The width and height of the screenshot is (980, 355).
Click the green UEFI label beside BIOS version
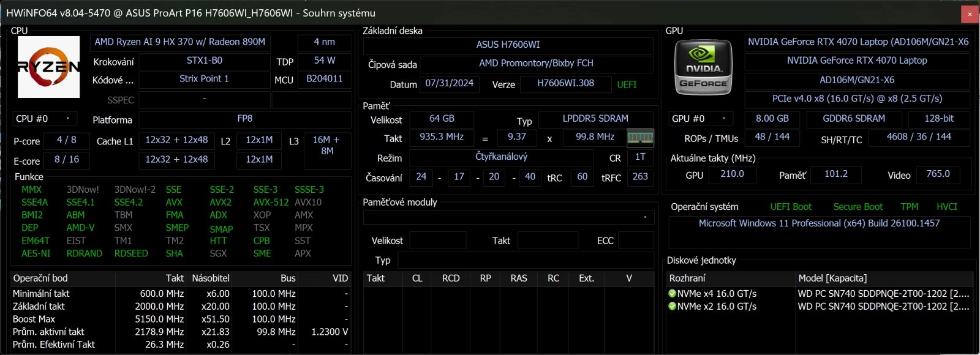pos(627,84)
